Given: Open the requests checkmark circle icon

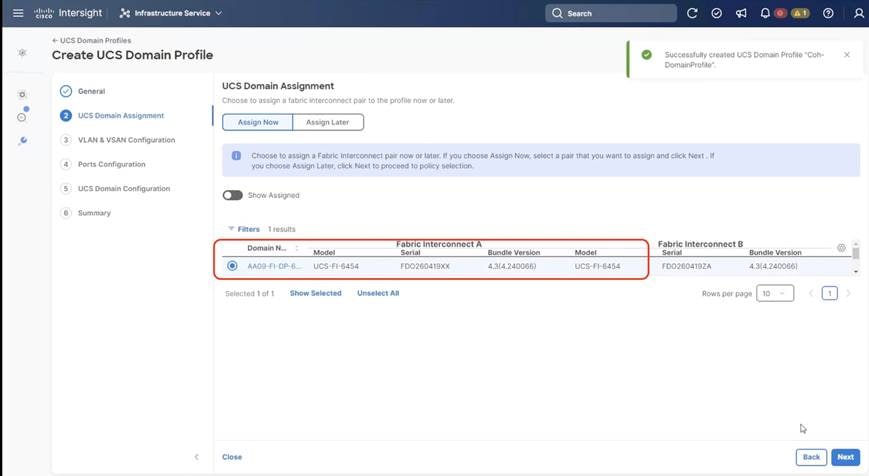Looking at the screenshot, I should [x=716, y=13].
